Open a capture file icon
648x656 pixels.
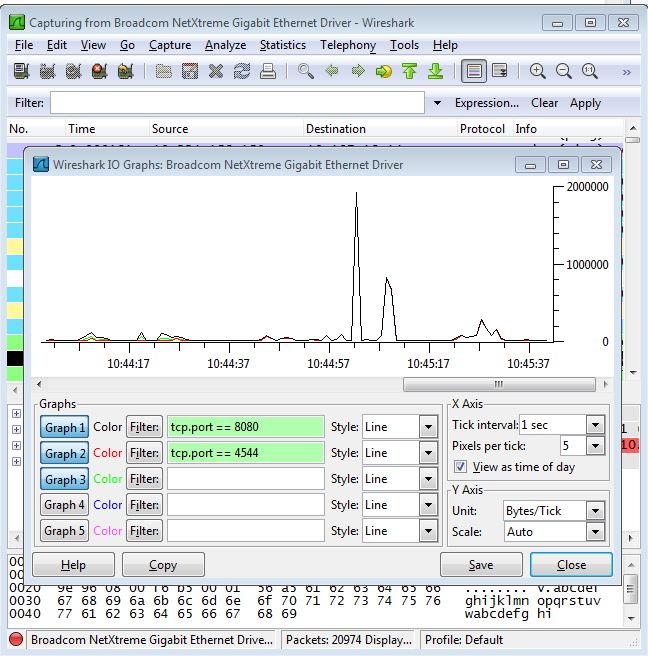click(164, 71)
